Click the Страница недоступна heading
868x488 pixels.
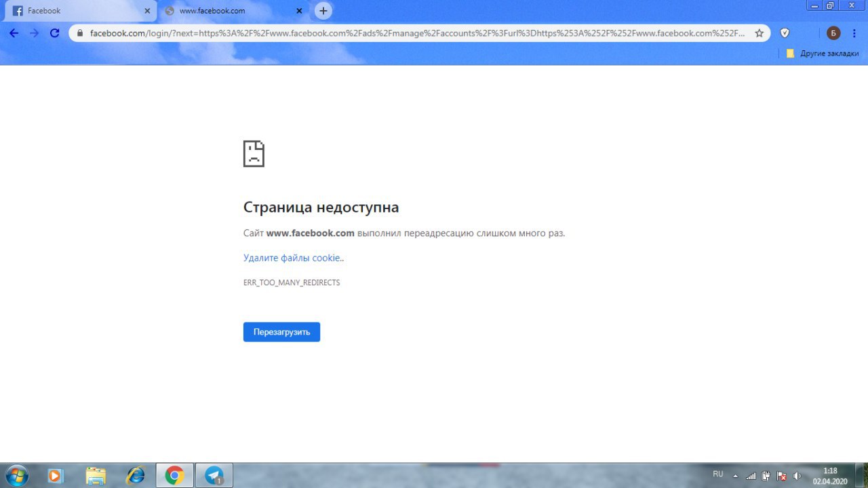(x=321, y=208)
